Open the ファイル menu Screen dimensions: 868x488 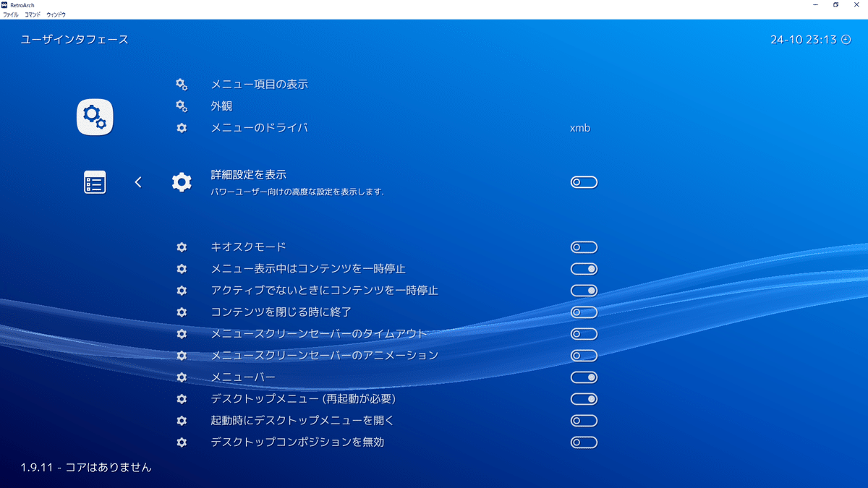click(11, 14)
